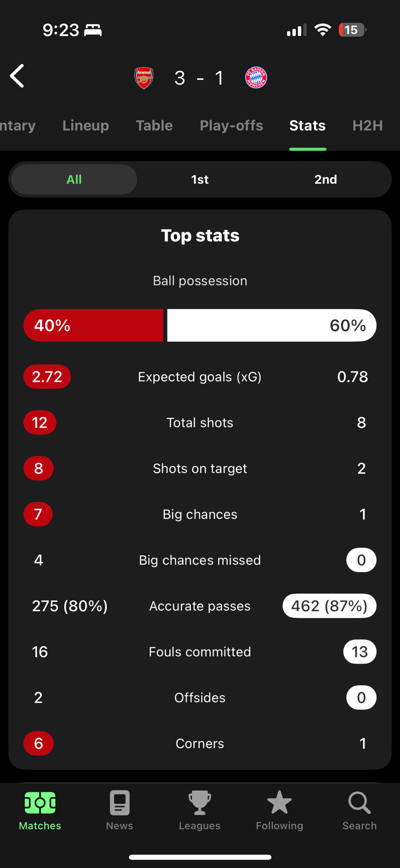
Task: Open the Play-offs tab
Action: coord(231,125)
